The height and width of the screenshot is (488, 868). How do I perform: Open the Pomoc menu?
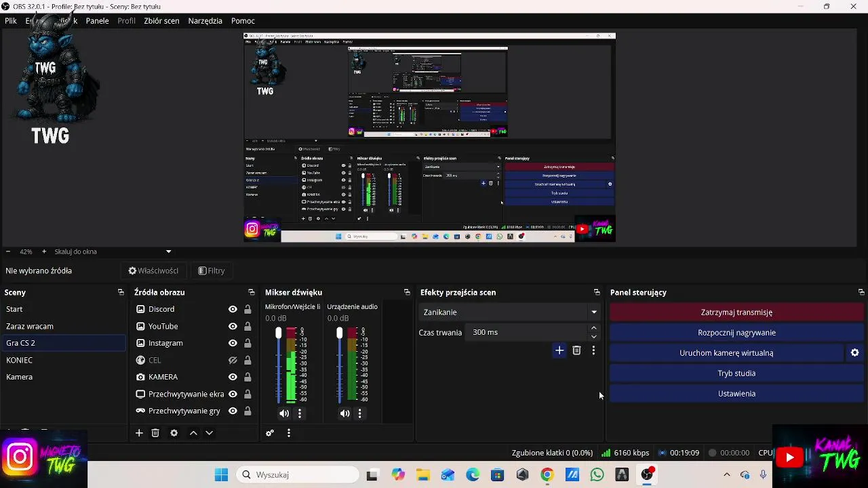pyautogui.click(x=243, y=21)
